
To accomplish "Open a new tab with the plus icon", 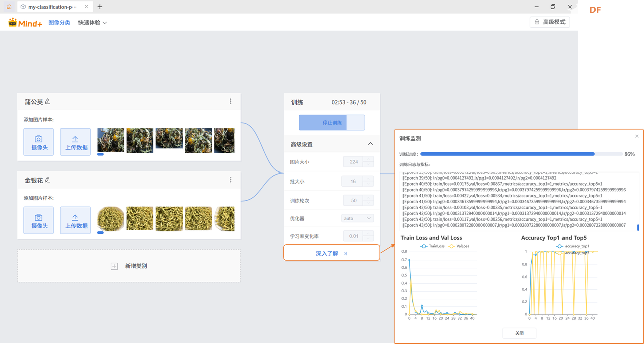I will [100, 7].
